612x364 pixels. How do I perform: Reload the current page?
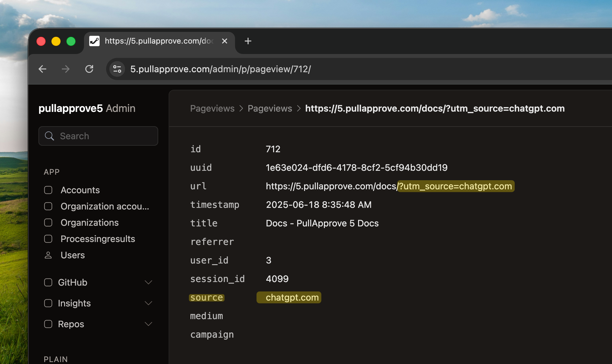89,69
